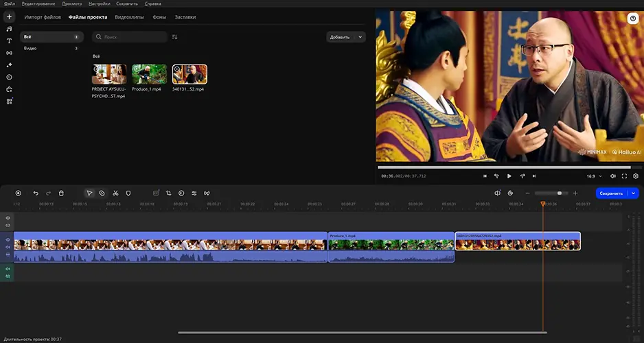Undo the last action

pos(36,193)
